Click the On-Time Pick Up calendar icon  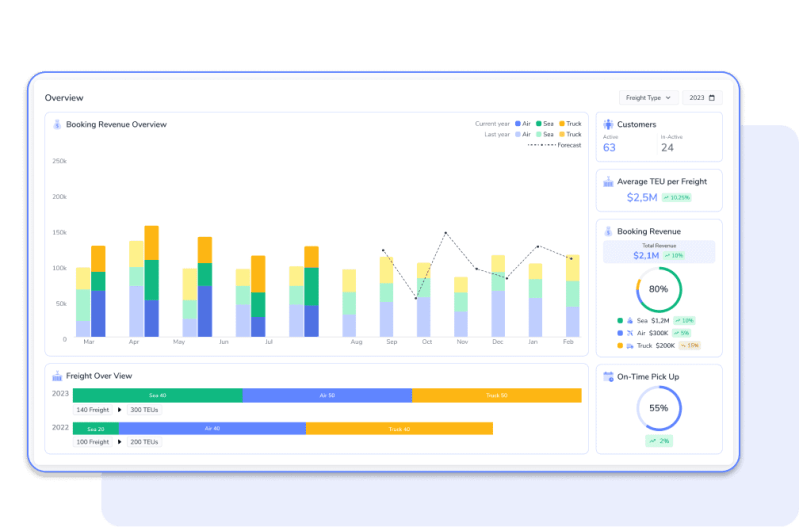click(608, 377)
